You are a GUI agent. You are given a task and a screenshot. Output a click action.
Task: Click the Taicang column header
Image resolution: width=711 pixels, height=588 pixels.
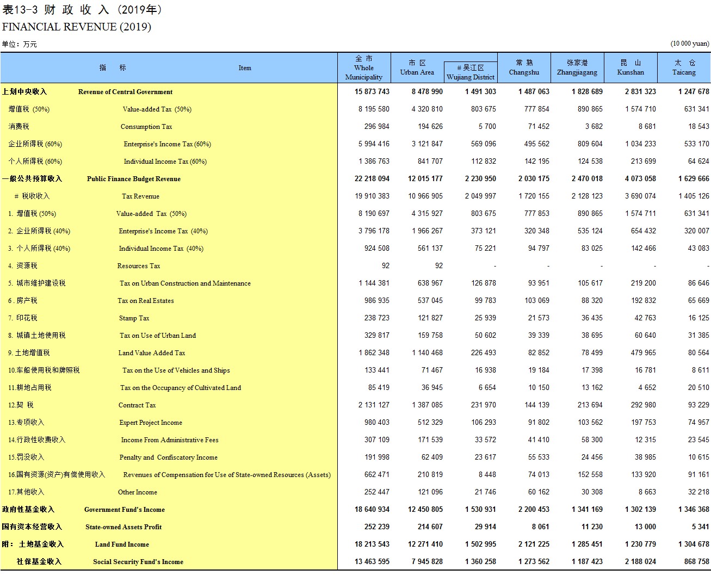pyautogui.click(x=684, y=68)
